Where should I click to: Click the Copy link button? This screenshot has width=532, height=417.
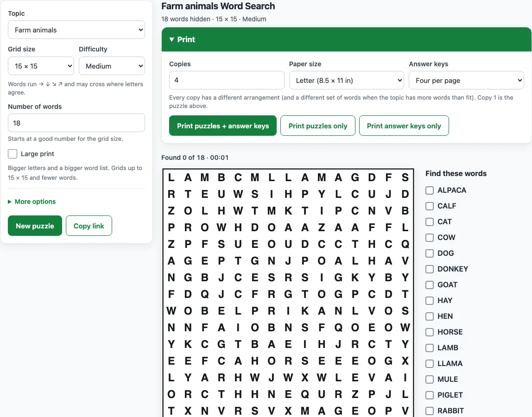coord(89,226)
